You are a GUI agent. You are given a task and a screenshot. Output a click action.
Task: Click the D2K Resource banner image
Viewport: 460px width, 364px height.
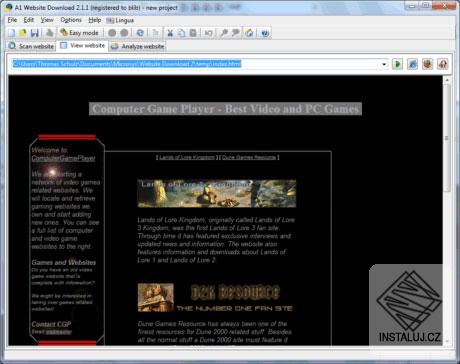click(x=216, y=298)
